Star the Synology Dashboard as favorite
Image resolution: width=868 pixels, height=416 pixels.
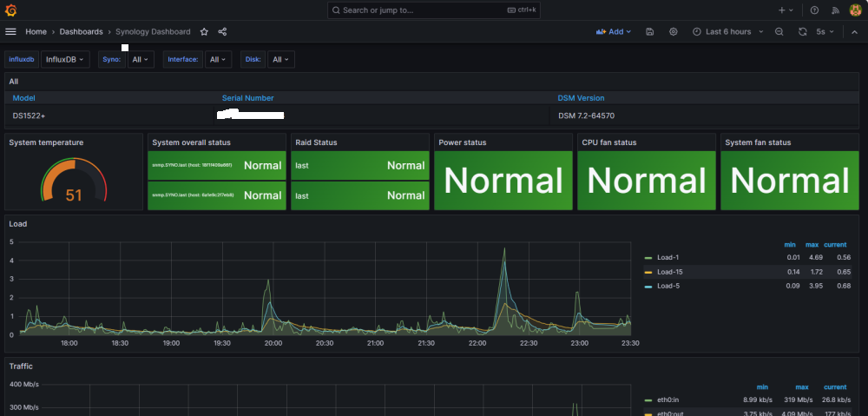204,31
